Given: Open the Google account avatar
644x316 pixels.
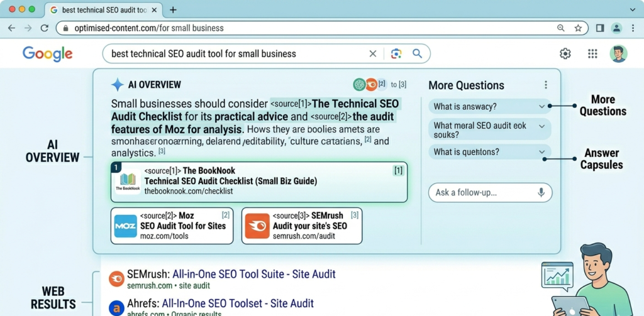Looking at the screenshot, I should tap(619, 54).
